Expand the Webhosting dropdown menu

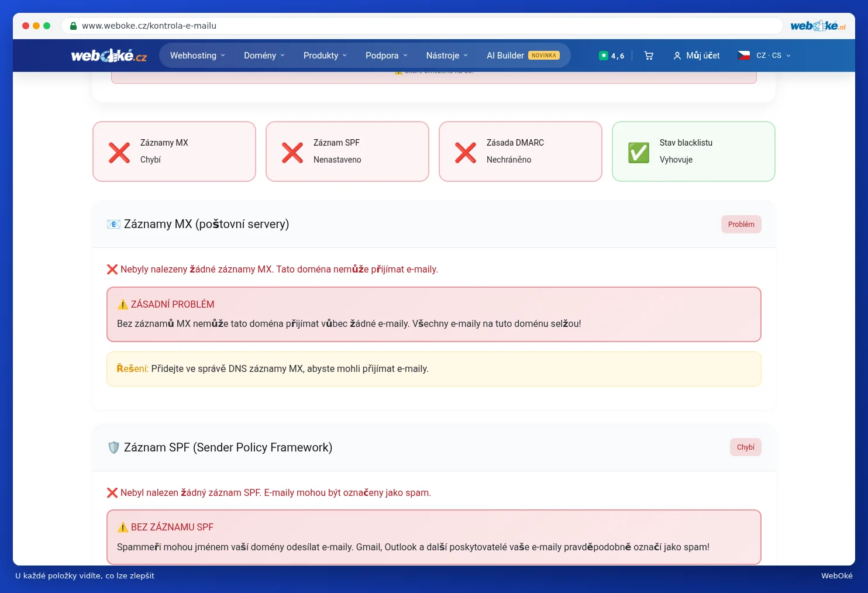[x=198, y=56]
